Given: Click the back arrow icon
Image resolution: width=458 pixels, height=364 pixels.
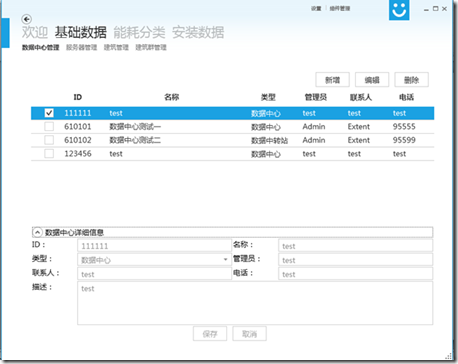Looking at the screenshot, I should point(27,19).
